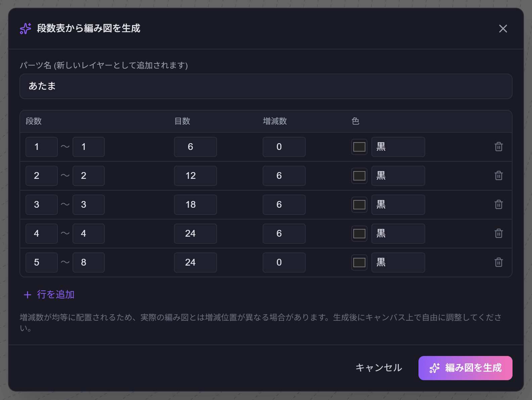Focus 増減数 field in row 4~4
This screenshot has height=400, width=532.
pos(284,234)
